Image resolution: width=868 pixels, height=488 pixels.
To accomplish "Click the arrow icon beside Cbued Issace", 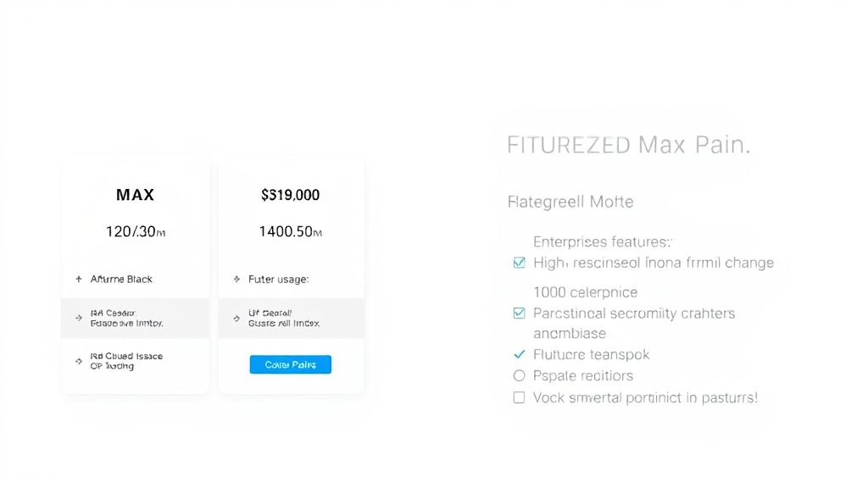I will point(79,361).
